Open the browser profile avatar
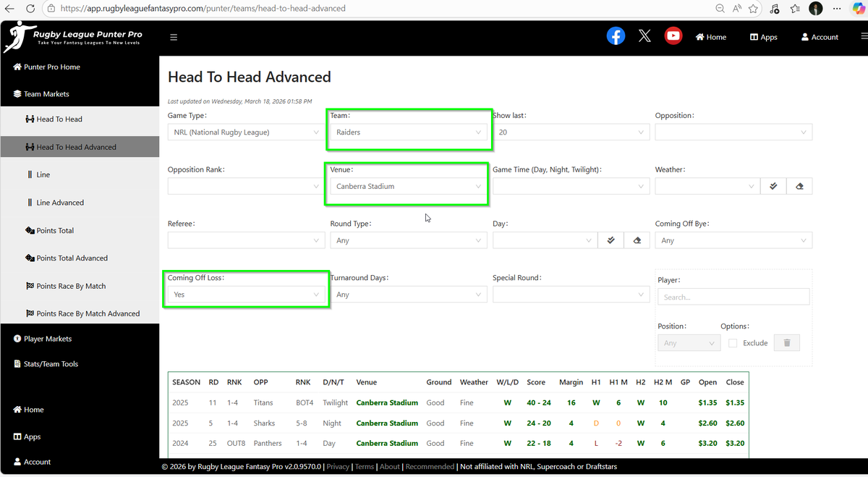This screenshot has height=477, width=868. (816, 9)
